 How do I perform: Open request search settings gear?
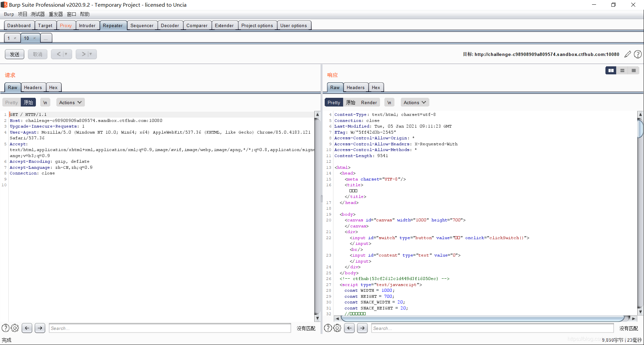coord(15,328)
